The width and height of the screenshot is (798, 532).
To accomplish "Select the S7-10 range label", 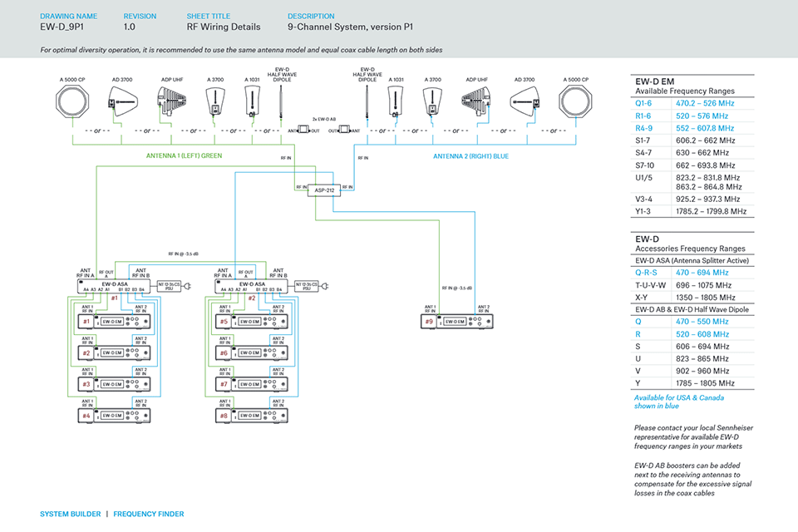I will [644, 165].
